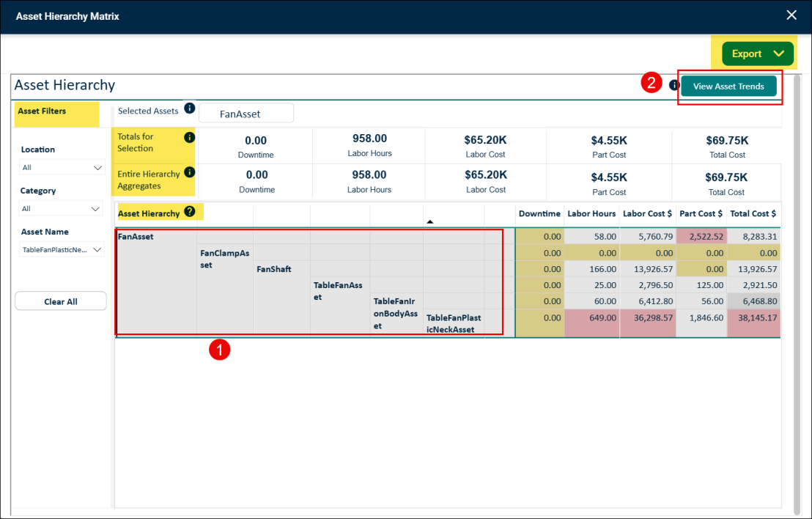Close the Asset Hierarchy Matrix dialog
The height and width of the screenshot is (519, 812).
791,15
